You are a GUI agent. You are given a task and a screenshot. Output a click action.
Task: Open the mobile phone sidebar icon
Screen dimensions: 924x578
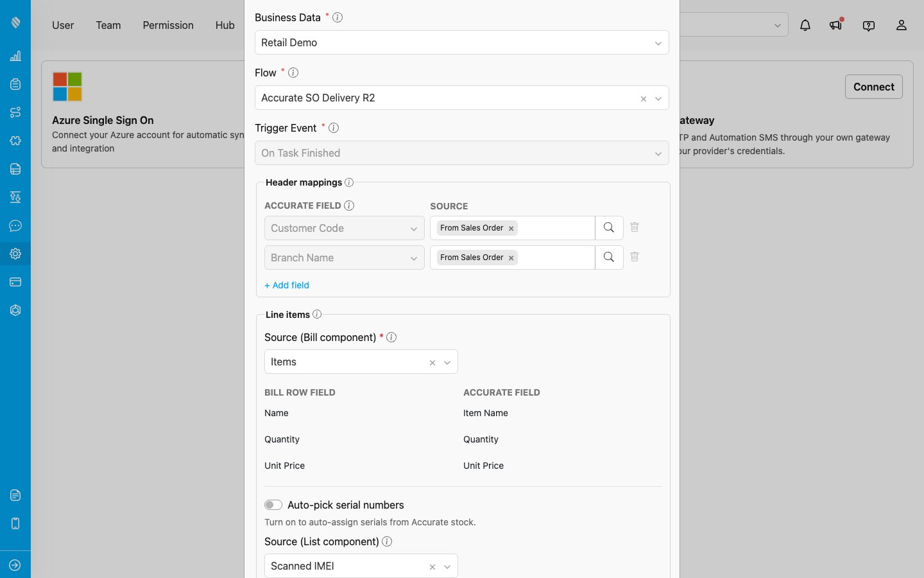pos(15,523)
